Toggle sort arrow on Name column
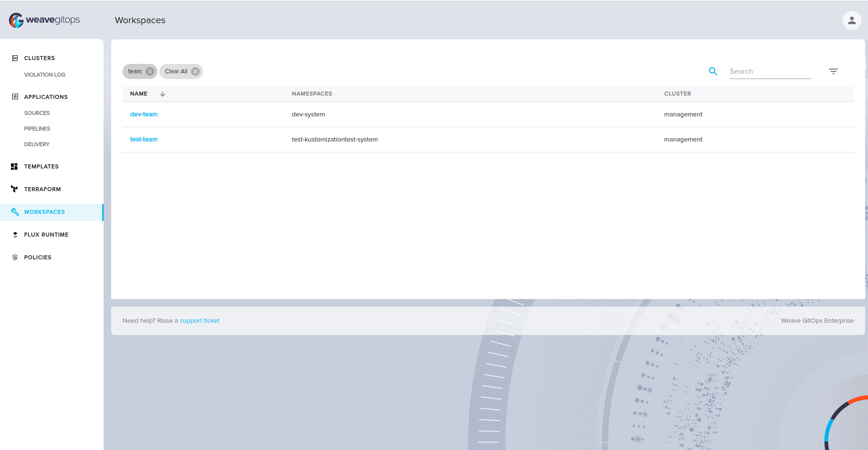 click(163, 94)
